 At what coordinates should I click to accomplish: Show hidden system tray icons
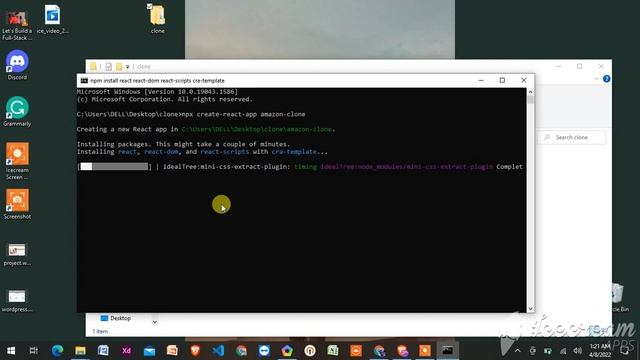tap(518, 351)
